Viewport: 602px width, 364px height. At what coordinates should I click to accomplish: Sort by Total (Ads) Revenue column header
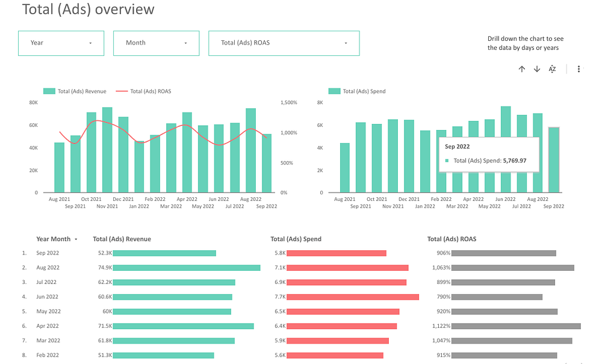(x=122, y=239)
